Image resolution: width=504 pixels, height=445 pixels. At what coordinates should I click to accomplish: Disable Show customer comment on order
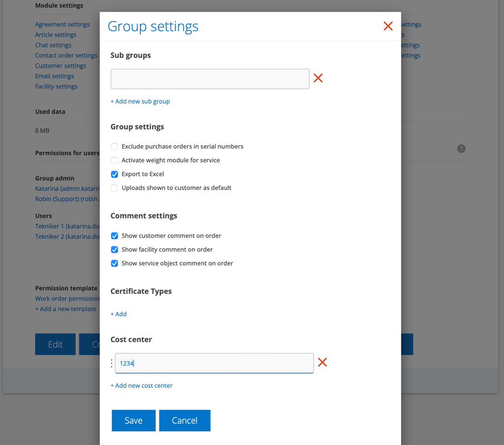tap(115, 236)
